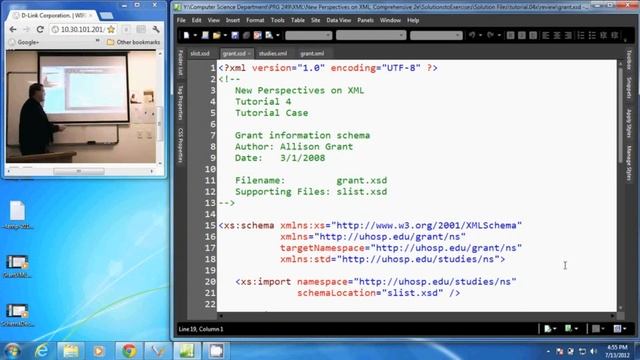This screenshot has height=360, width=640.
Task: Click Chrome horizontal scrollbar thumb
Action: [x=79, y=171]
